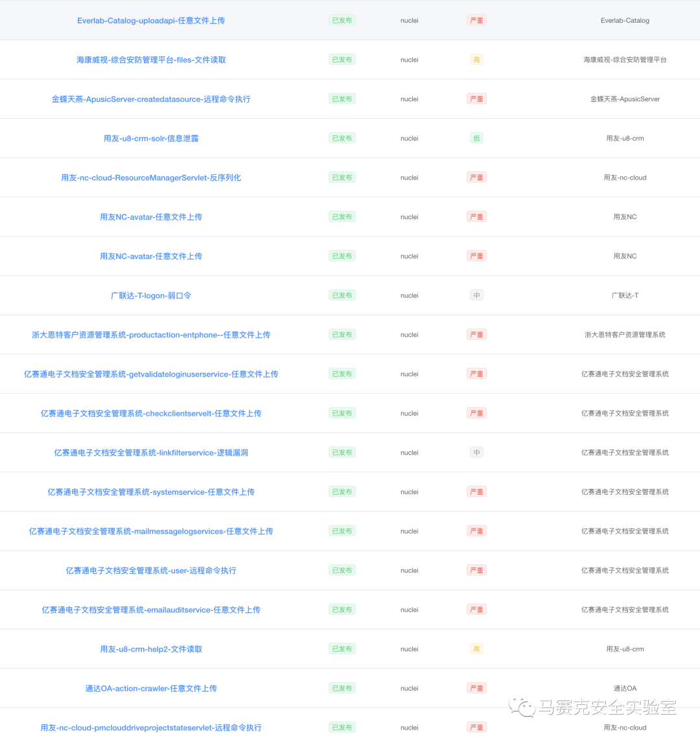The width and height of the screenshot is (700, 738).
Task: Click 严重 tag in 金蝶天燕 createdatasource row
Action: [476, 99]
